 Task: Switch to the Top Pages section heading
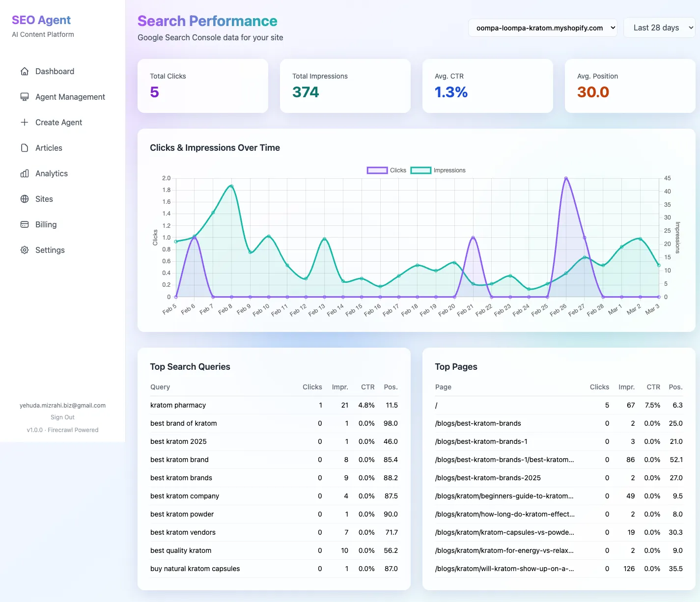click(456, 366)
